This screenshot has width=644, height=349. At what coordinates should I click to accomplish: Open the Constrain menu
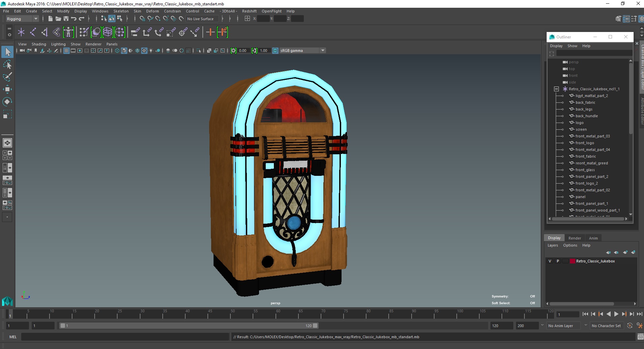tap(172, 11)
